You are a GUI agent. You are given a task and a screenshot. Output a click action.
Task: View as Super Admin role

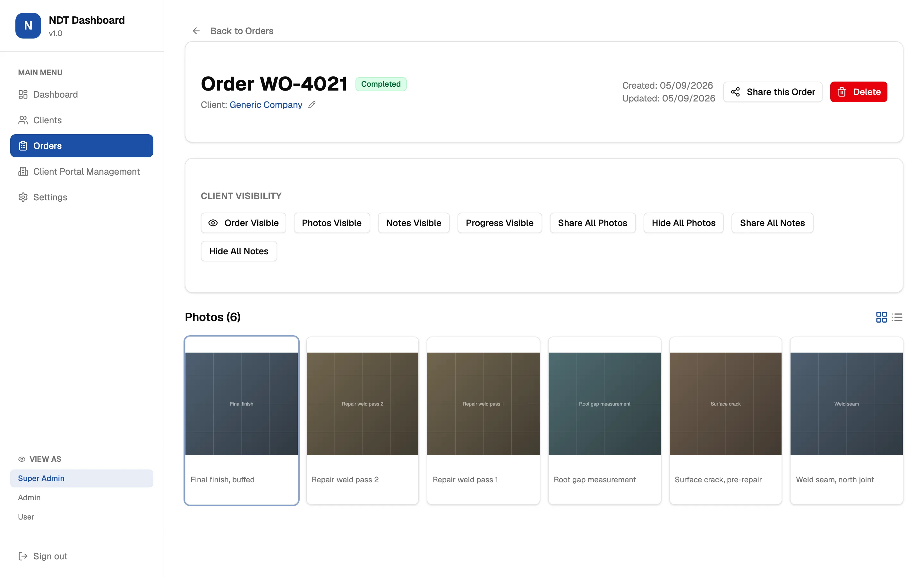tap(82, 478)
